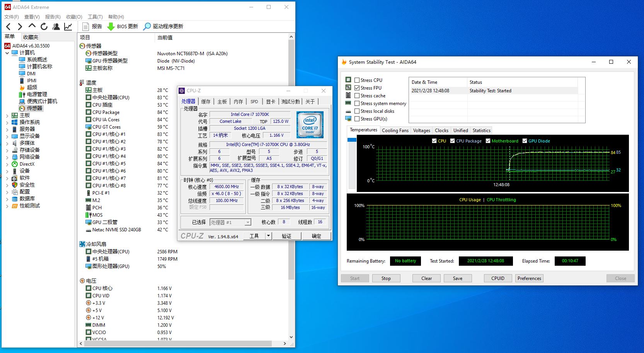Click the AIDA64 horizontal scrollbar right arrow

point(285,343)
